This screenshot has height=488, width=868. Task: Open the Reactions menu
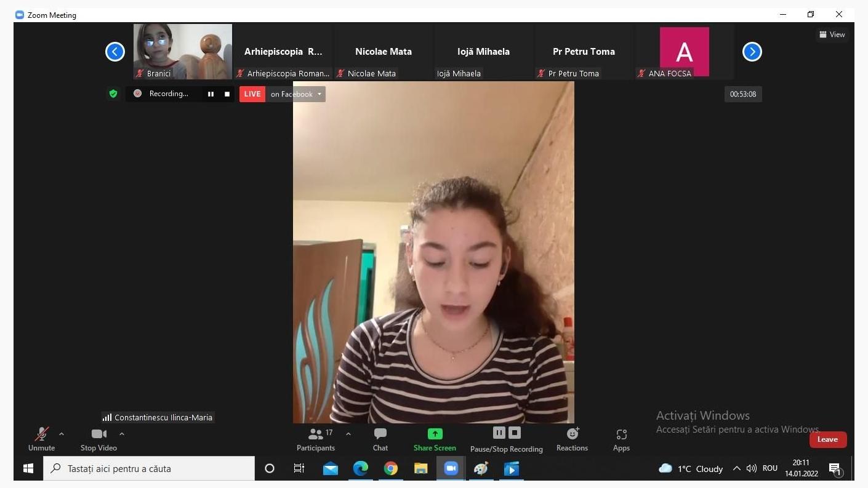(x=572, y=439)
